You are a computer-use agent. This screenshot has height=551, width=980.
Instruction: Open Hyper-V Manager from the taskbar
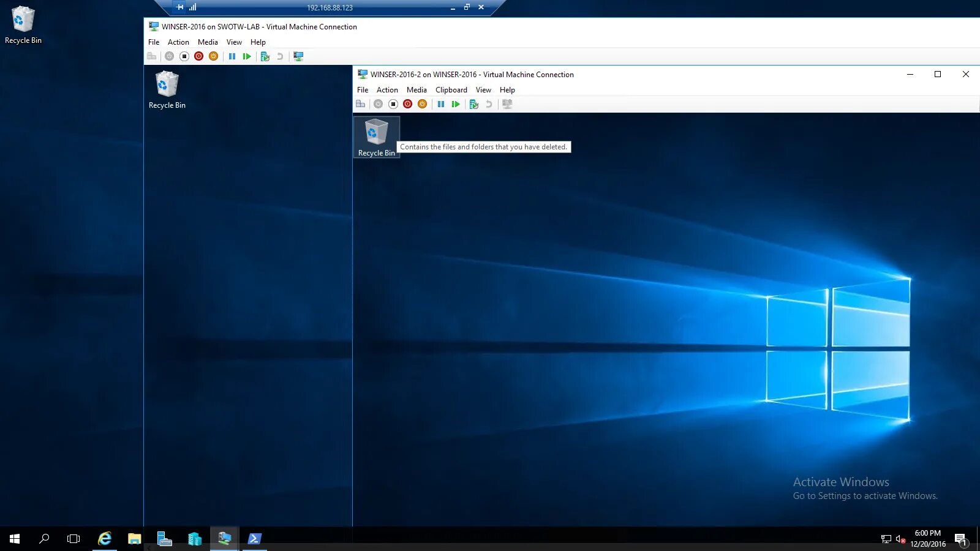[x=195, y=539]
